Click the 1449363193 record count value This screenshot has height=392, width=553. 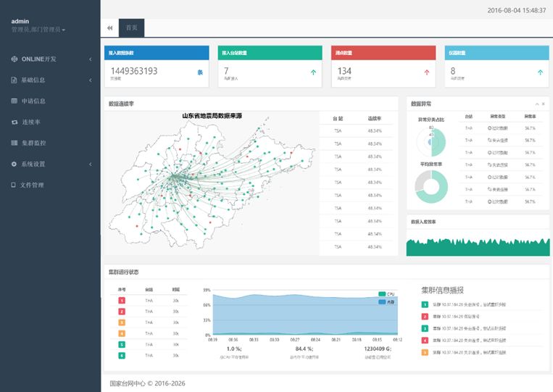click(133, 71)
